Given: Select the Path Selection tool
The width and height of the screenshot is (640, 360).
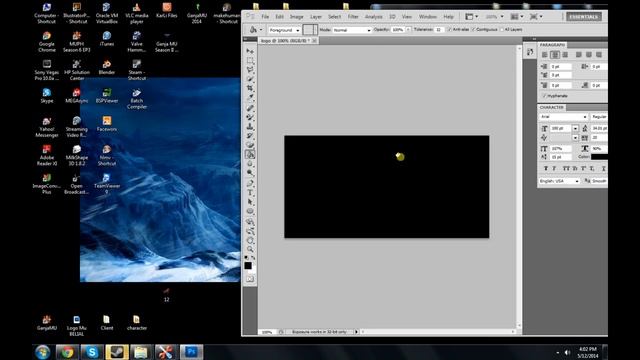Looking at the screenshot, I should [x=250, y=202].
